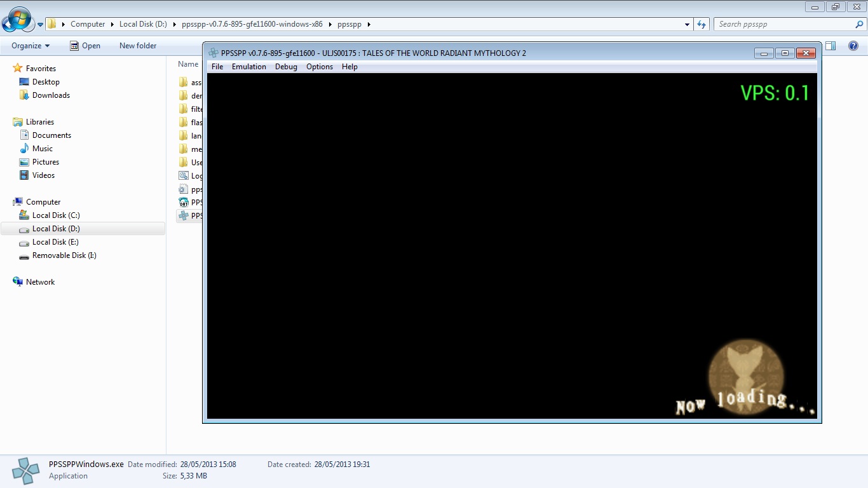Screen dimensions: 868x488
Task: Open the PPSSPP Options menu
Action: [x=319, y=67]
